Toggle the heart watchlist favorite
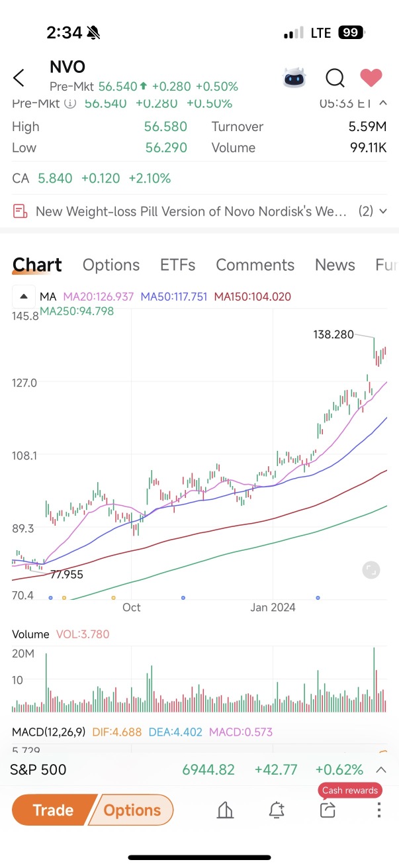The height and width of the screenshot is (868, 399). (x=371, y=78)
